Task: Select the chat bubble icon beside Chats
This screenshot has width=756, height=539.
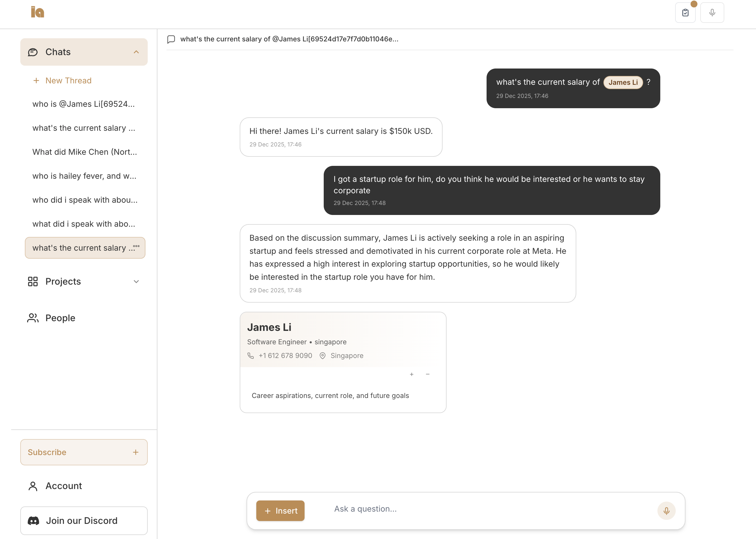Action: pyautogui.click(x=33, y=52)
